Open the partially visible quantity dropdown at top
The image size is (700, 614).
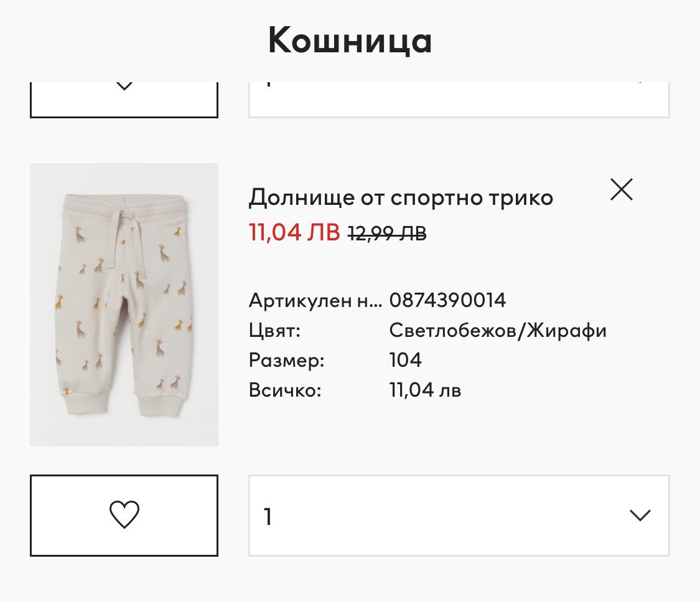click(459, 99)
